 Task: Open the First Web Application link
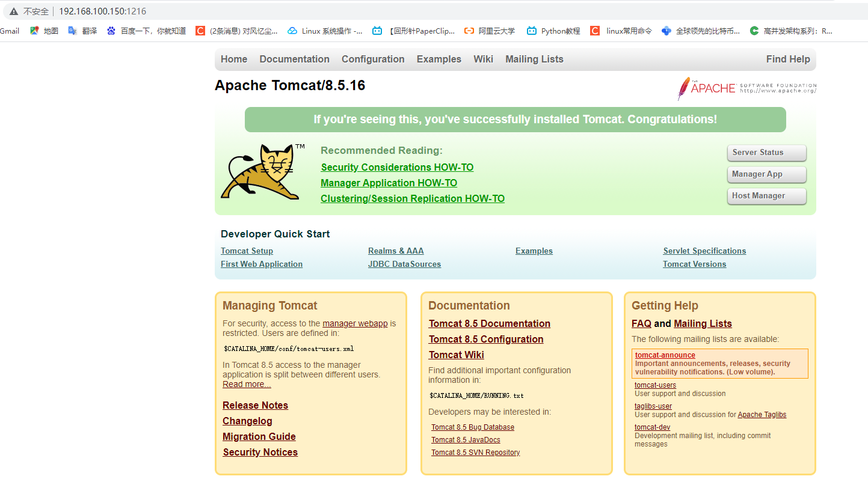[x=262, y=264]
